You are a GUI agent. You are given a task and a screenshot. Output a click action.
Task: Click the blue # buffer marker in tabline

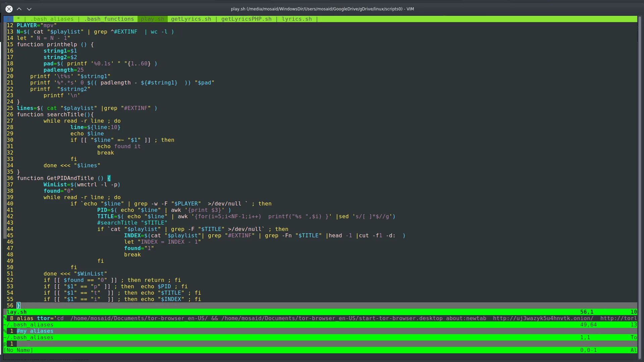8,19
